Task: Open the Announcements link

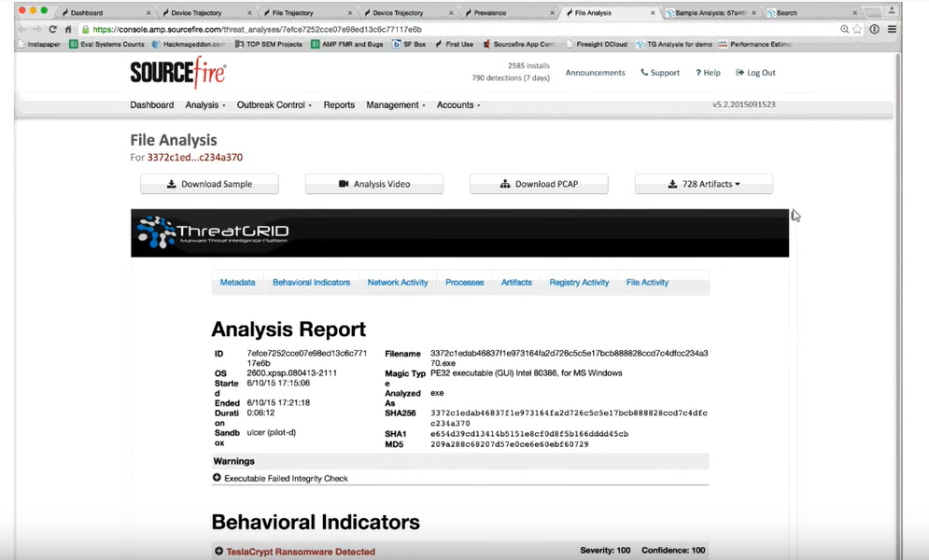Action: coord(595,72)
